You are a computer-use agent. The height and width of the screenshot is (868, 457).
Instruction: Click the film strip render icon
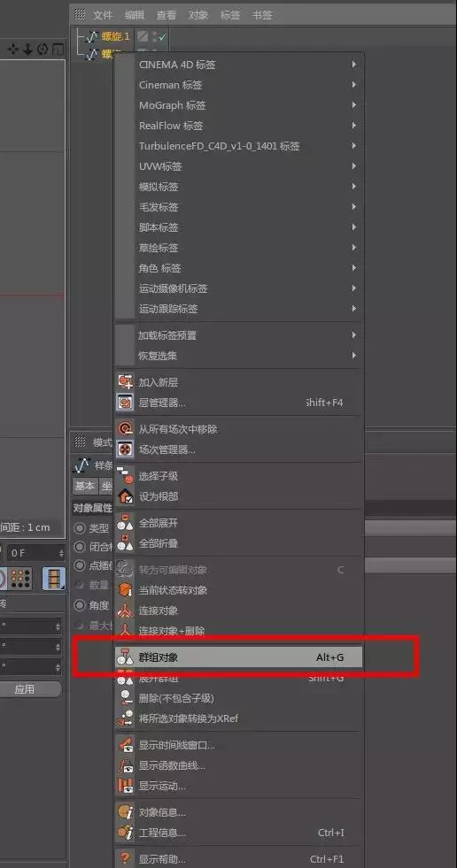(x=55, y=578)
